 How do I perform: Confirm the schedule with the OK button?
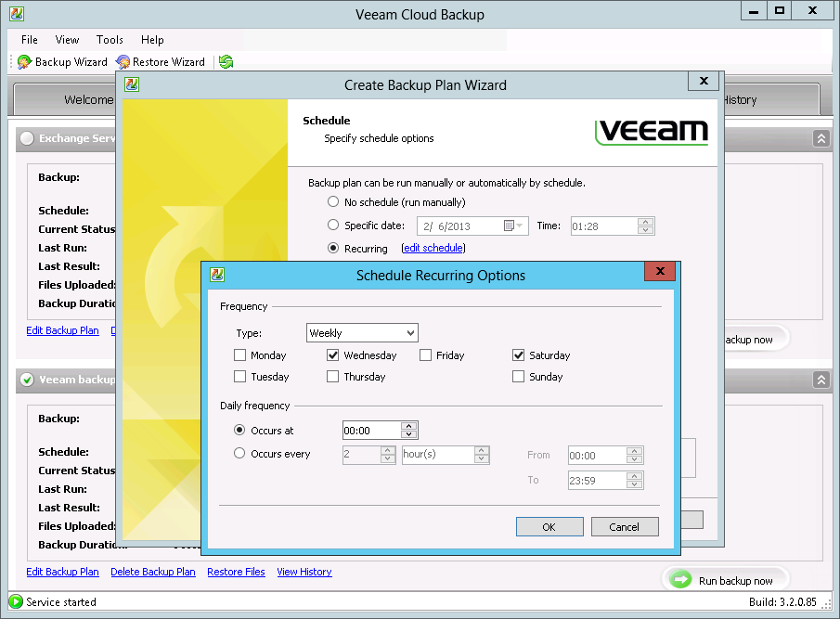549,527
